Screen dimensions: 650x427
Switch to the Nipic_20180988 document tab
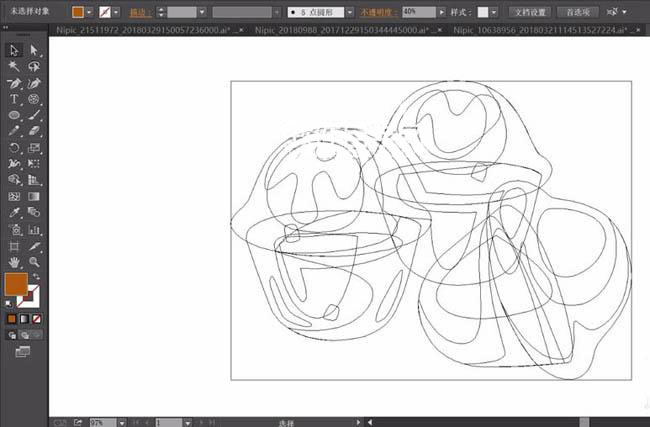[x=328, y=31]
